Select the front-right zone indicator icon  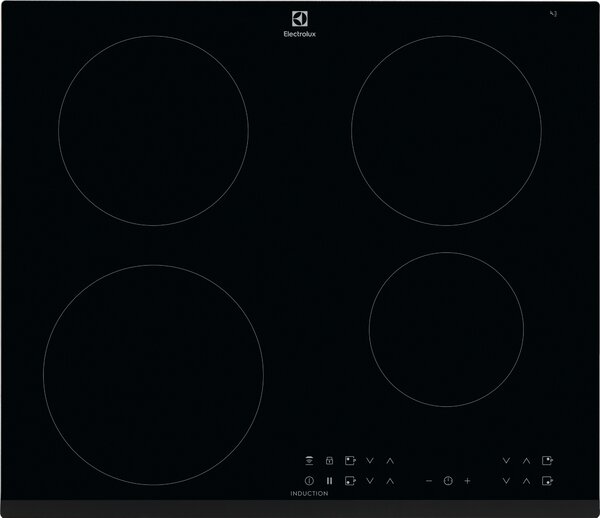548,481
